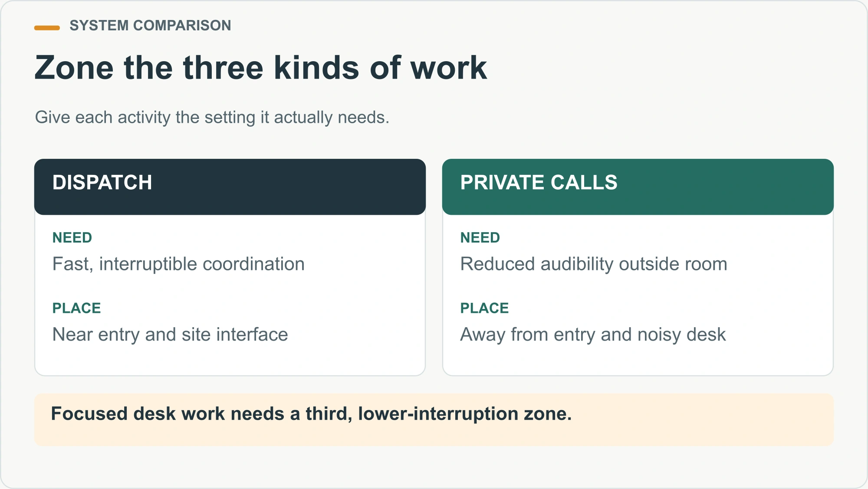Image resolution: width=868 pixels, height=489 pixels.
Task: Click the NEED label in the Private Calls card
Action: [x=480, y=238]
